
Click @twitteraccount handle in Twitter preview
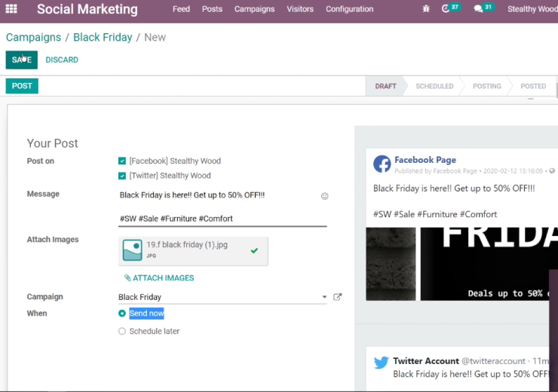point(493,361)
